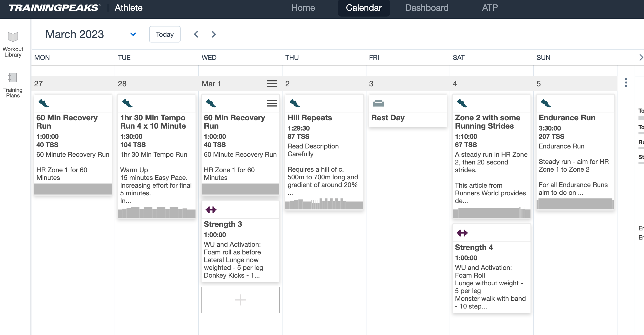
Task: Click the 67 TSS value on Zone 2 card
Action: pyautogui.click(x=466, y=145)
